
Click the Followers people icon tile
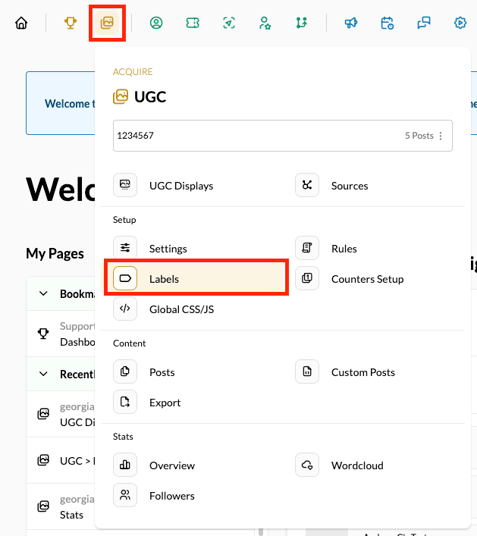tap(125, 495)
